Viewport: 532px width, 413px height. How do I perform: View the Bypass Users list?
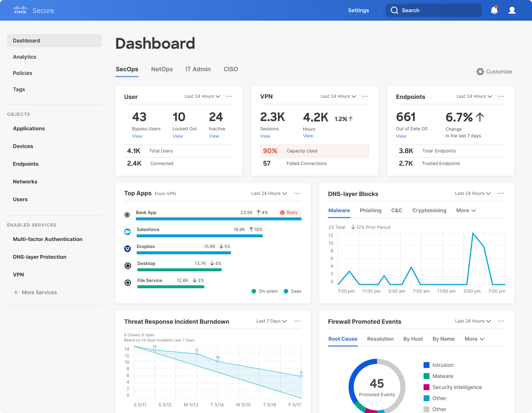137,136
